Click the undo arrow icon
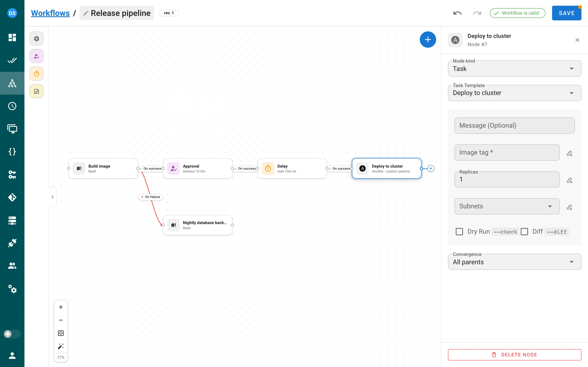The height and width of the screenshot is (367, 588). point(457,13)
